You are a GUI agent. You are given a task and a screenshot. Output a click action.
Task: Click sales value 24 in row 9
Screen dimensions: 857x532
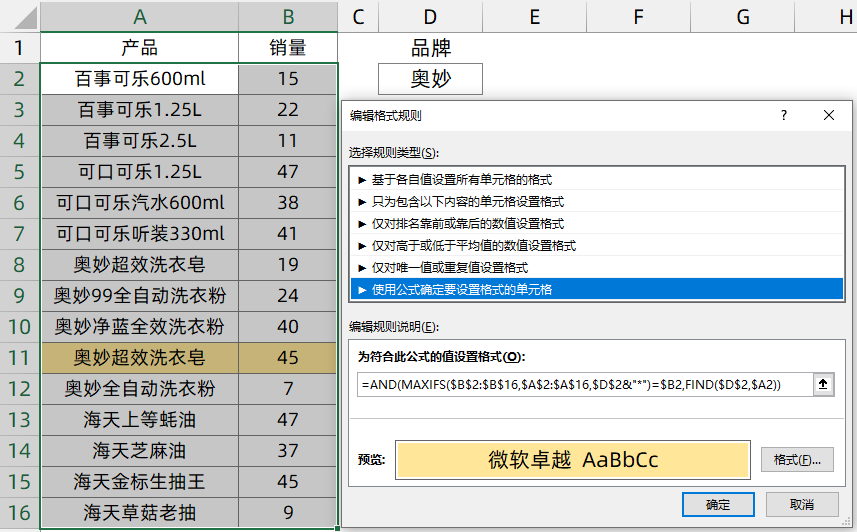click(x=288, y=296)
